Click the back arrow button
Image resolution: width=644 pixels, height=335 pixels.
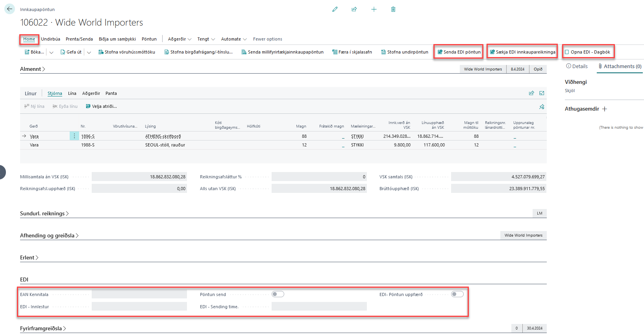point(9,9)
